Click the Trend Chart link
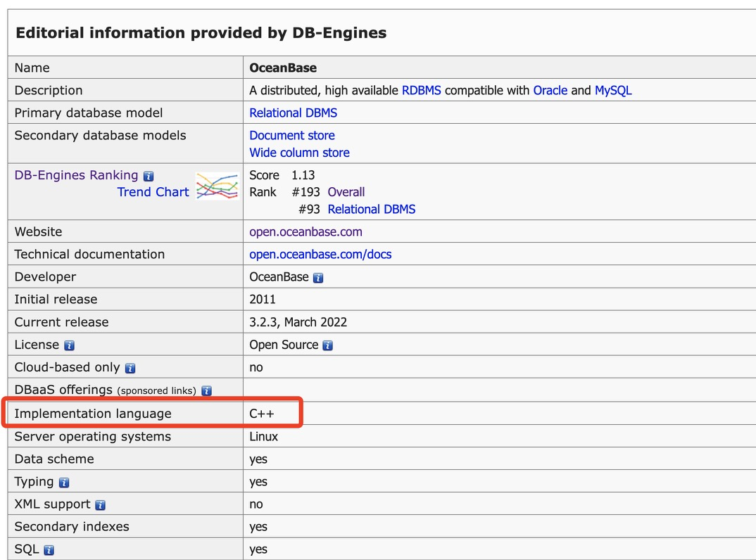 153,192
